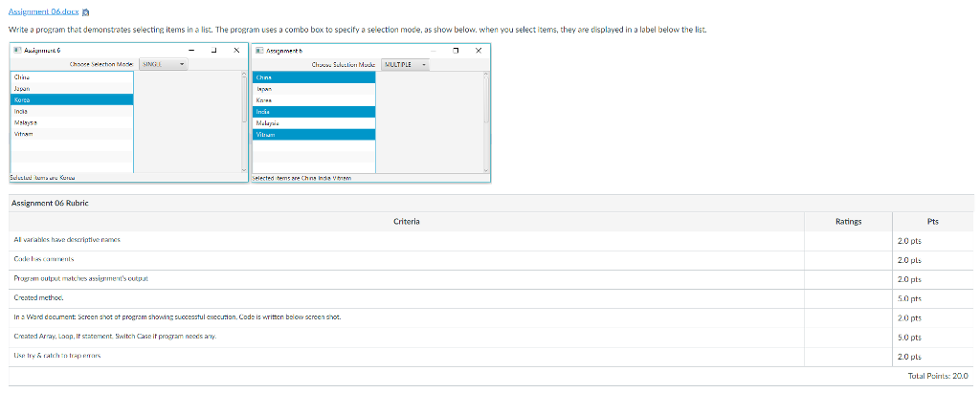
Task: Click highlighted Korea in the SINGLE-mode list
Action: click(x=72, y=100)
